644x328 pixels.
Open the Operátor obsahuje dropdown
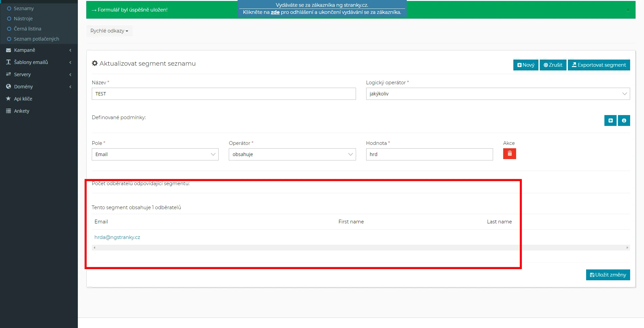292,154
